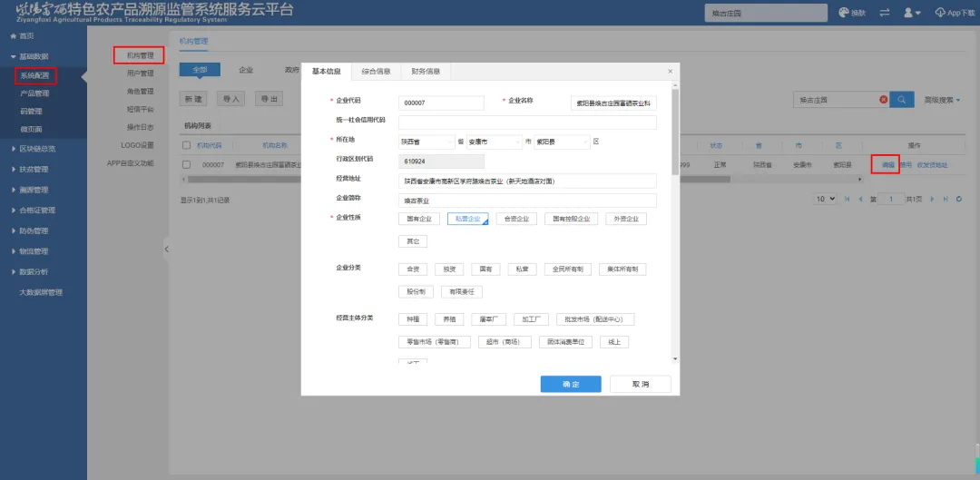
Task: Open the 紫阳县 district dropdown
Action: point(562,142)
